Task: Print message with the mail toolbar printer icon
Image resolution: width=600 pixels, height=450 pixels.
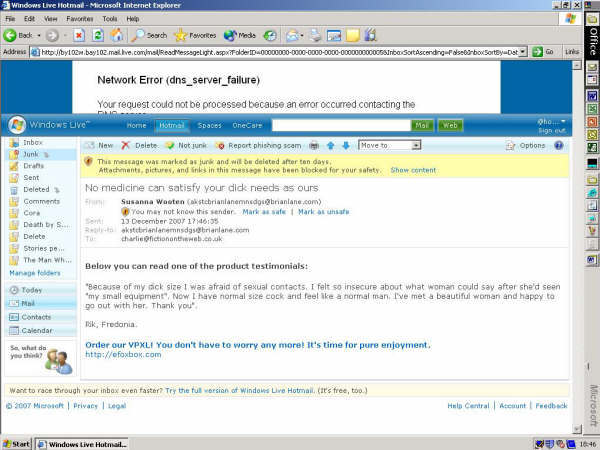Action: point(314,145)
